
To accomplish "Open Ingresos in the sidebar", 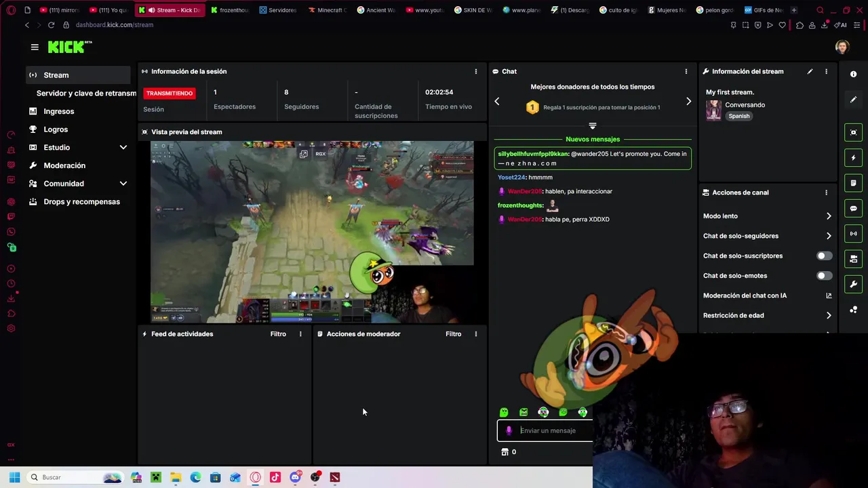I will pos(59,111).
